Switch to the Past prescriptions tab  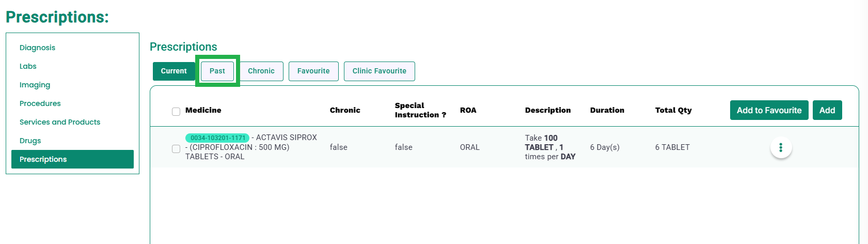coord(217,71)
